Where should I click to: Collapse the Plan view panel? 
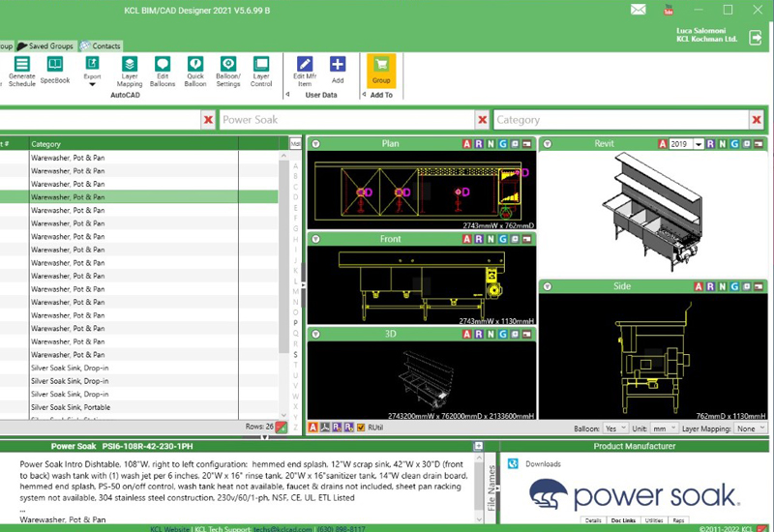(x=315, y=144)
